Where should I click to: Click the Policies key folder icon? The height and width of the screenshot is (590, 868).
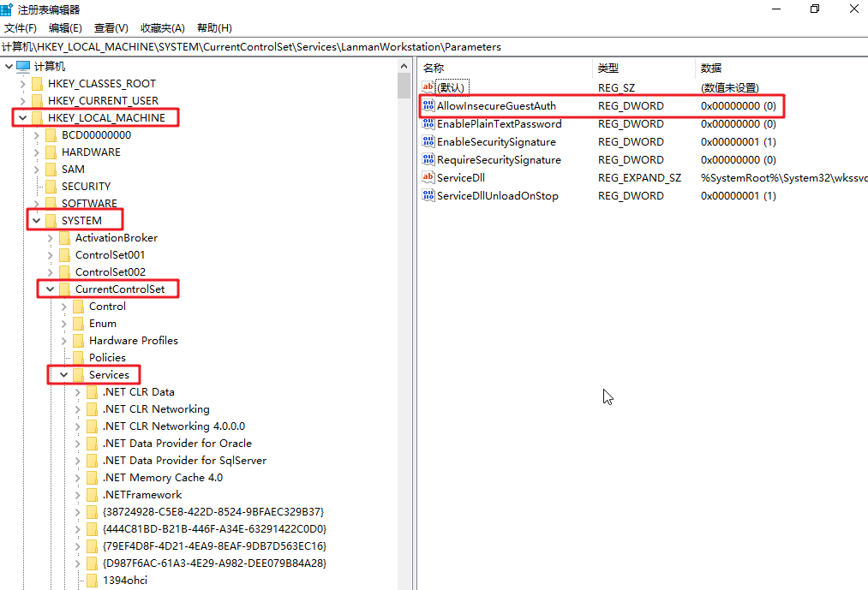click(79, 358)
